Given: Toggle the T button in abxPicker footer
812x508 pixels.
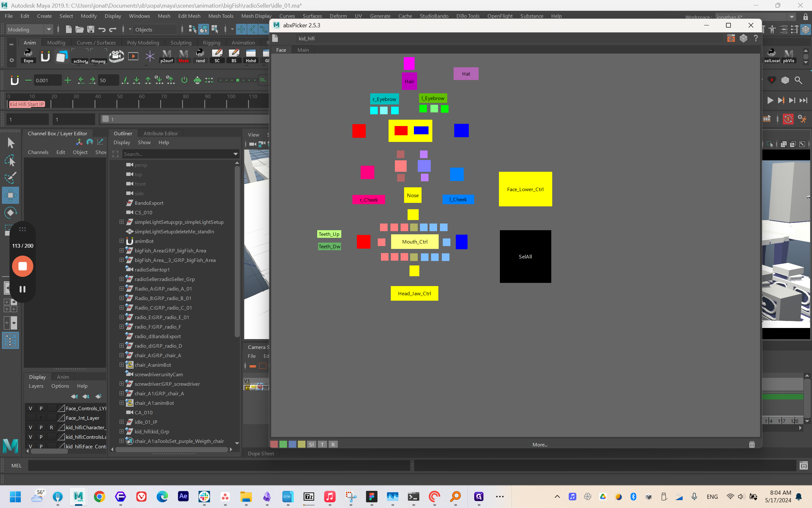Looking at the screenshot, I should click(x=322, y=444).
